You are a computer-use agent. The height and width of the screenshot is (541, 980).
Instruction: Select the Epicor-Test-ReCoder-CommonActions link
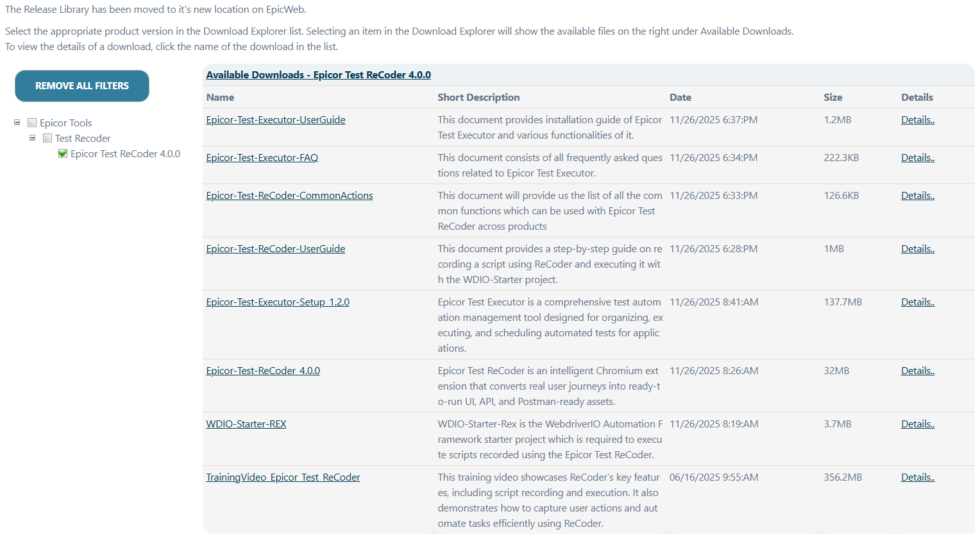click(289, 196)
